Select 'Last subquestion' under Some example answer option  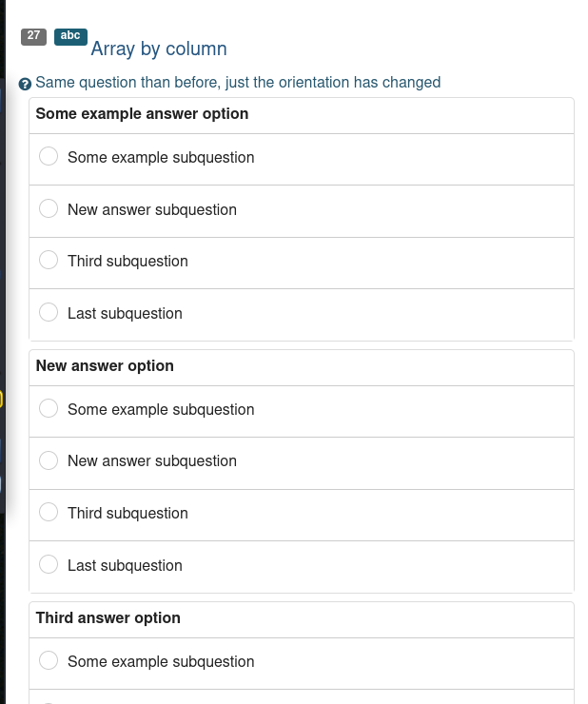(x=49, y=313)
